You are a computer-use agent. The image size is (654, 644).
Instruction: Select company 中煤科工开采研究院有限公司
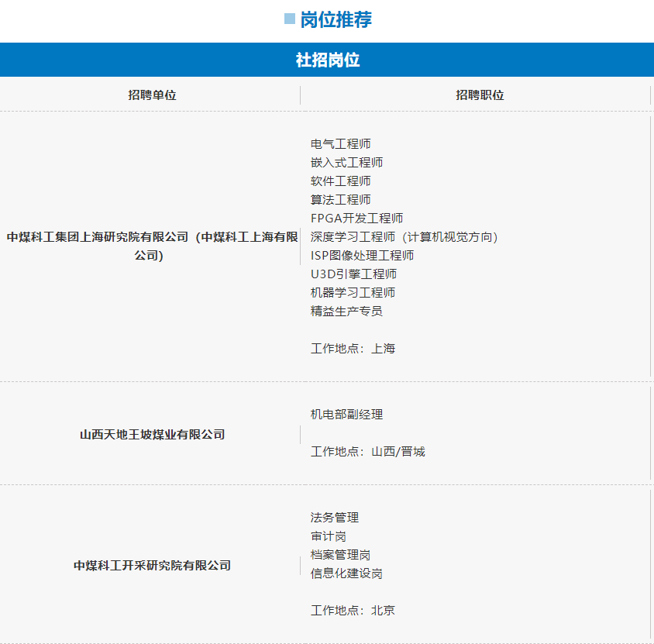pyautogui.click(x=152, y=566)
